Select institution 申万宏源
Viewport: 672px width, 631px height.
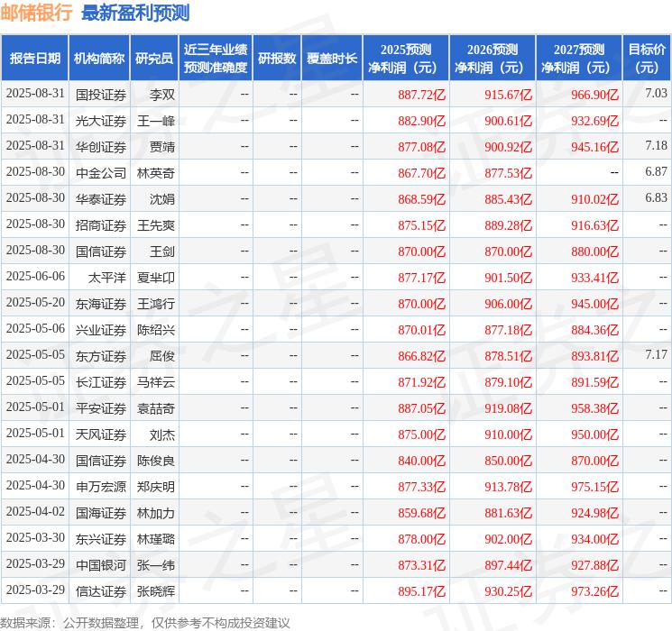(x=101, y=487)
